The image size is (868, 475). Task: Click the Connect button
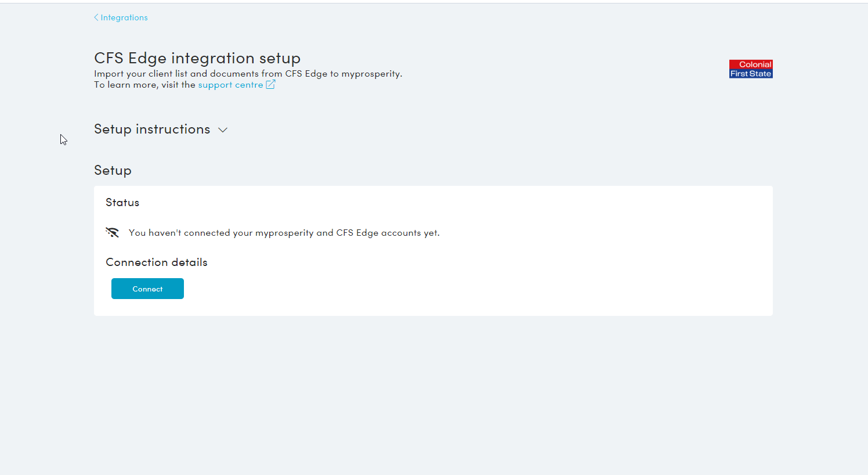147,289
